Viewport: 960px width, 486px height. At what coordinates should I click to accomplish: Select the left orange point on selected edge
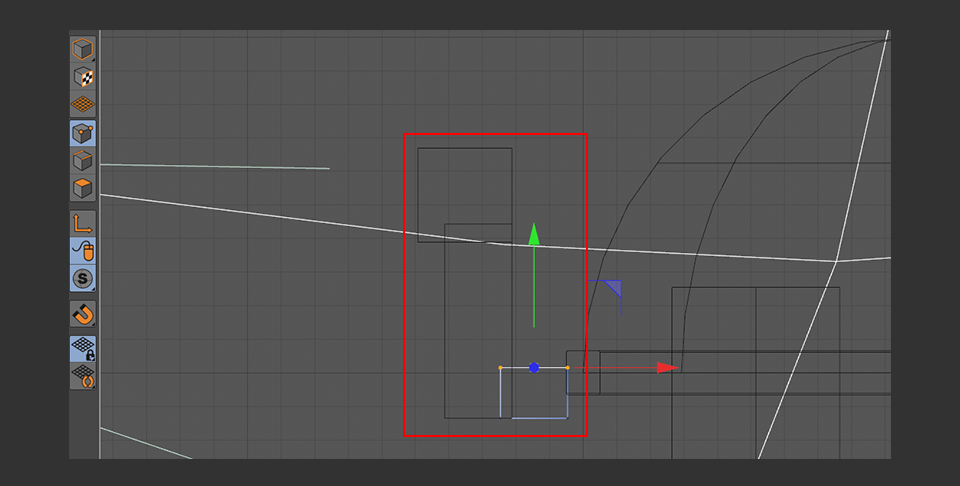click(500, 368)
